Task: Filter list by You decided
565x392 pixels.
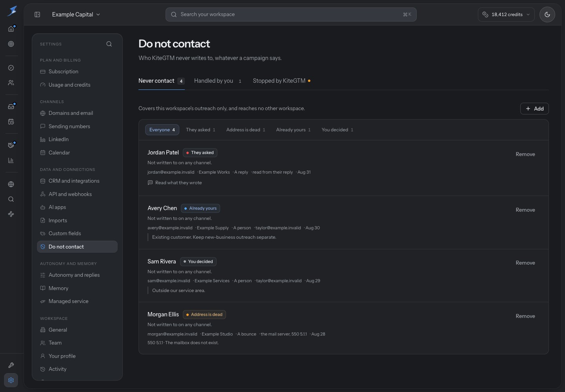Action: click(x=337, y=130)
